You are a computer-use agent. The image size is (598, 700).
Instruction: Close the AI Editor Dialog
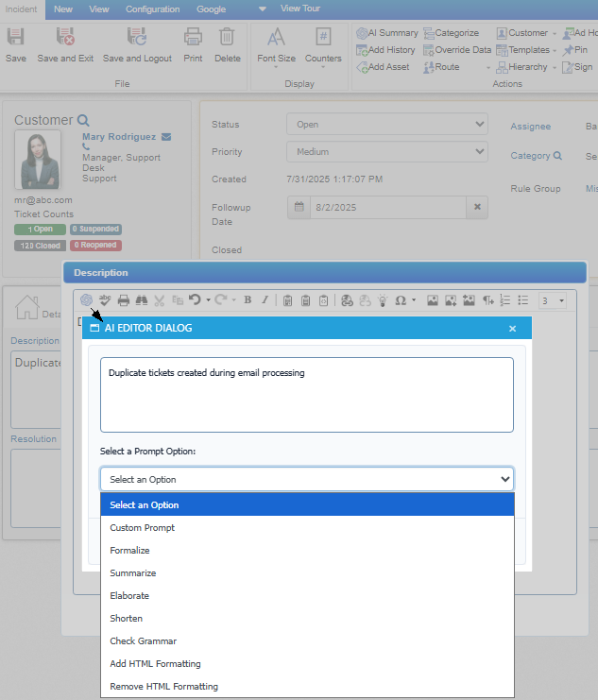[x=512, y=328]
